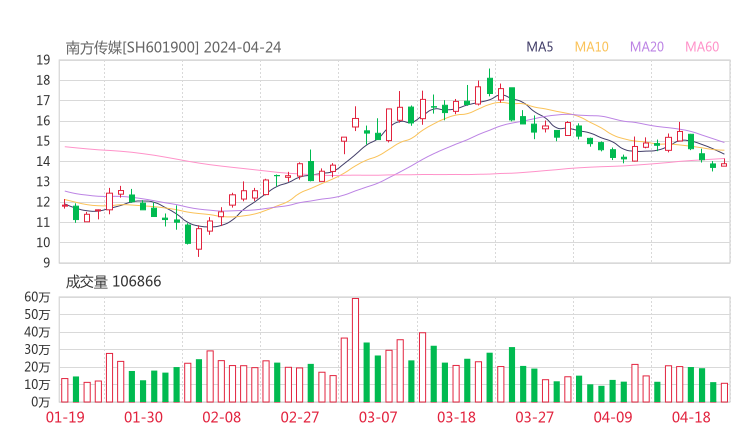Click the 04-09 date axis label
Image resolution: width=740 pixels, height=440 pixels.
coord(613,417)
